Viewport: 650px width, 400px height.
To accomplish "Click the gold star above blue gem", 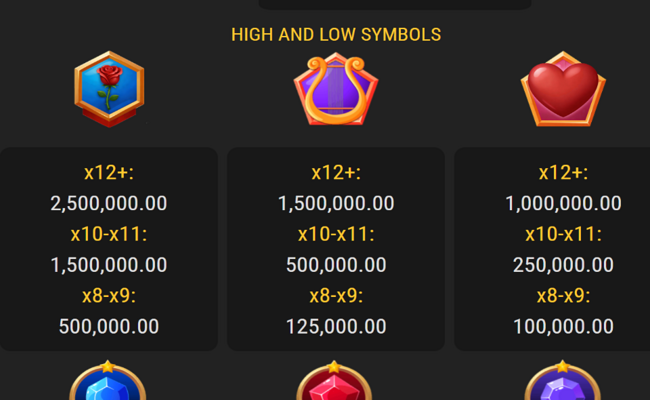I will (x=108, y=366).
